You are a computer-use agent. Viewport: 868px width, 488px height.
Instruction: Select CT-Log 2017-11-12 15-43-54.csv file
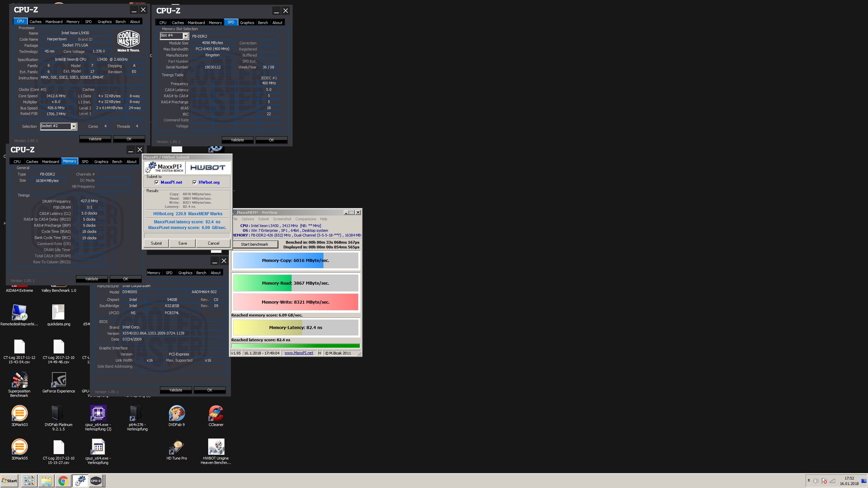pos(19,351)
